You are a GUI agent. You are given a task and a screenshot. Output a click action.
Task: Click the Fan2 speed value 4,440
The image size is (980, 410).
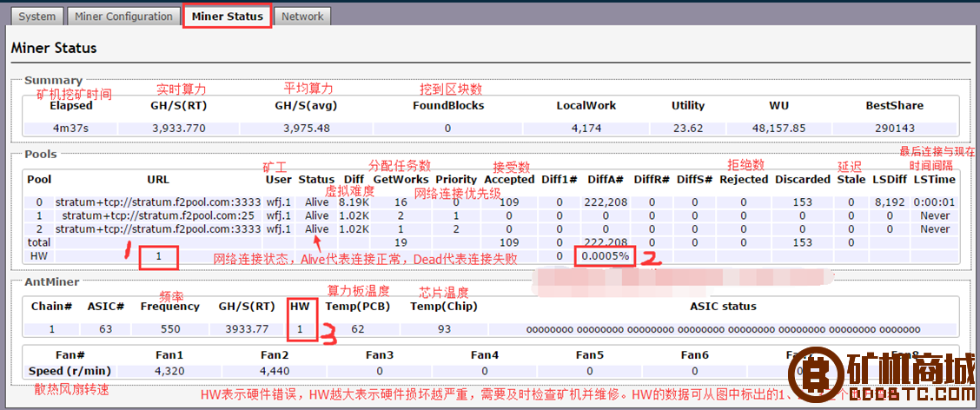(x=275, y=371)
